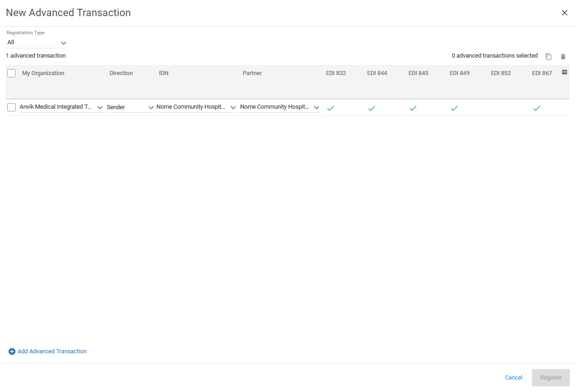Click the EDI 852 column header

[500, 73]
